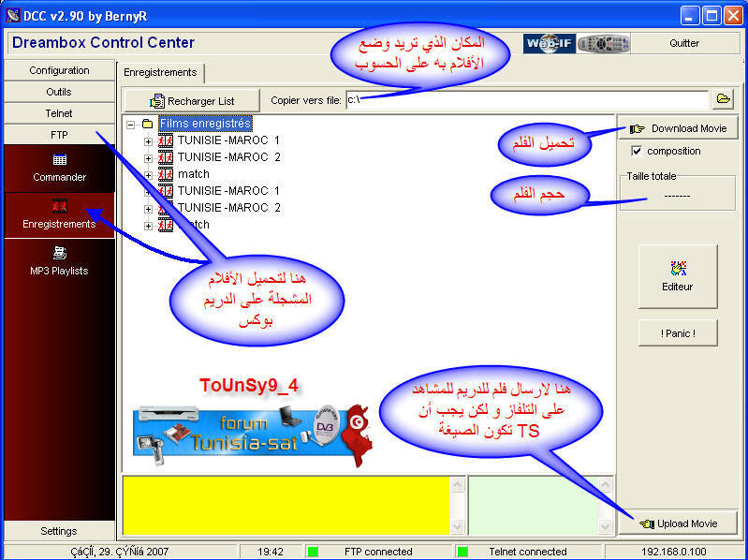
Task: Open the Commander panel icon
Action: (60, 160)
